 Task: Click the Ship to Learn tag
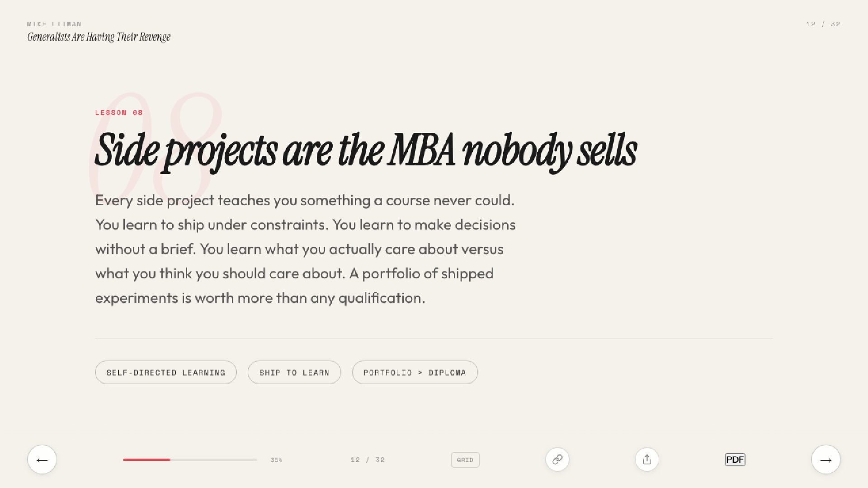[294, 372]
